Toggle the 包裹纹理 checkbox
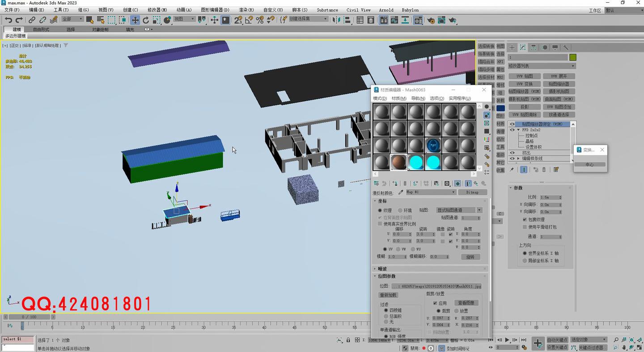The height and width of the screenshot is (352, 644). click(525, 219)
